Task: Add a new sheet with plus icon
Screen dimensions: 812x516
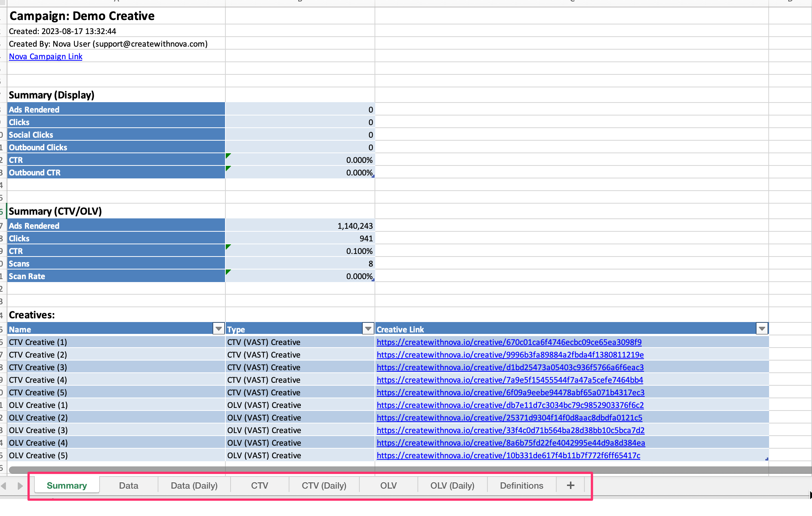Action: pos(570,485)
